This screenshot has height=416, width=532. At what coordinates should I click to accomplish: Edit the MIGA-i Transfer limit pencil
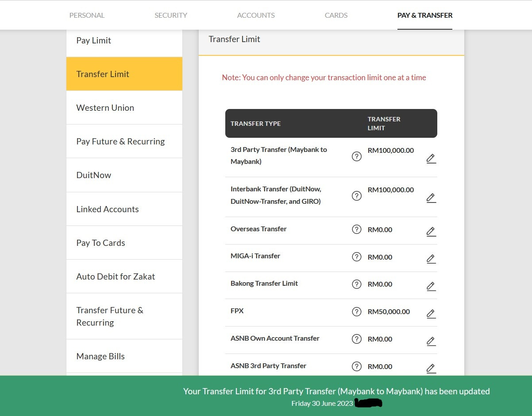point(431,259)
